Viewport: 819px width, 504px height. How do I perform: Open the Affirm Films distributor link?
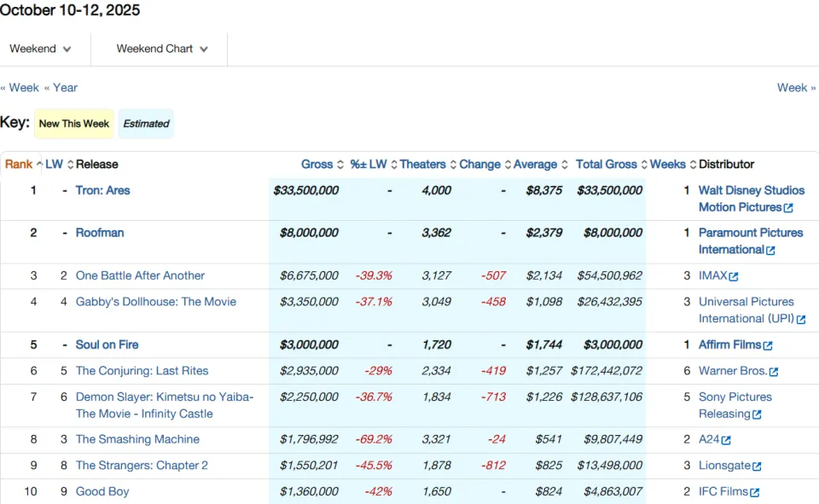tap(729, 345)
